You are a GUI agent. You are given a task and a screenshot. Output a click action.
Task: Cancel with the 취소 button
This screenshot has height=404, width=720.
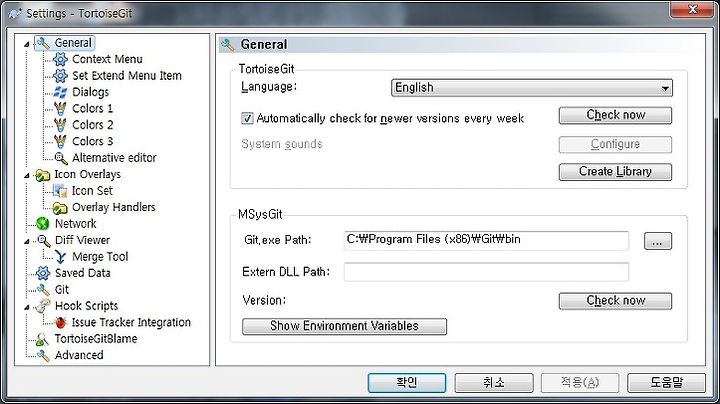coord(494,382)
